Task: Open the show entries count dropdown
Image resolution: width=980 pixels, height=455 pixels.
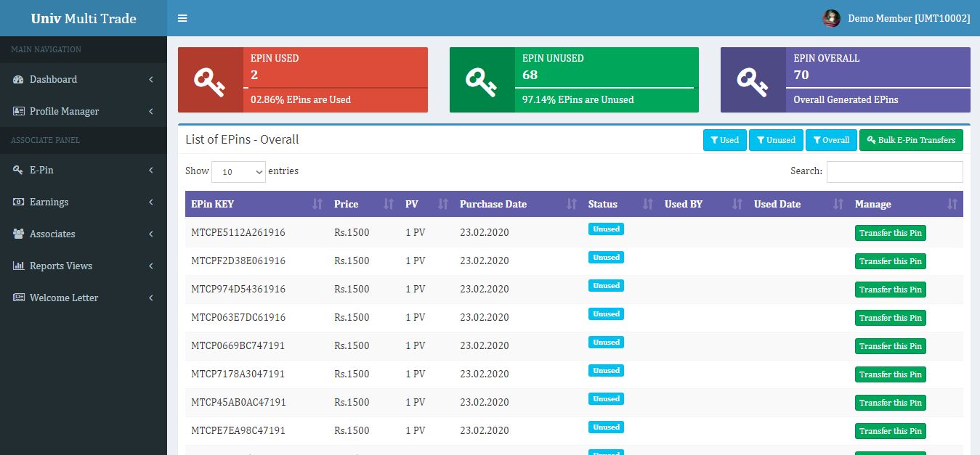Action: point(238,172)
